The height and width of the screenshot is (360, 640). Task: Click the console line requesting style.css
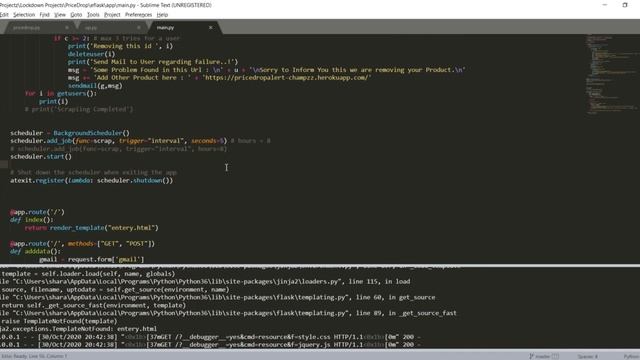pos(210,337)
